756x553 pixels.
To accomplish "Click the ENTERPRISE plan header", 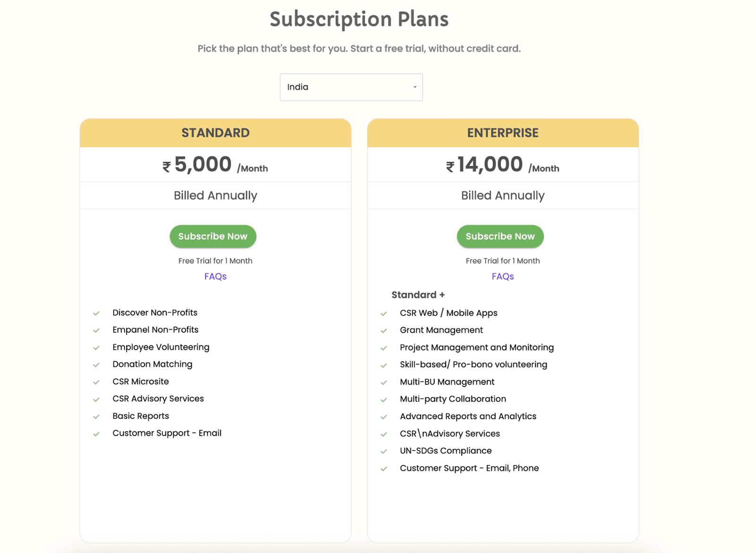I will (x=503, y=133).
